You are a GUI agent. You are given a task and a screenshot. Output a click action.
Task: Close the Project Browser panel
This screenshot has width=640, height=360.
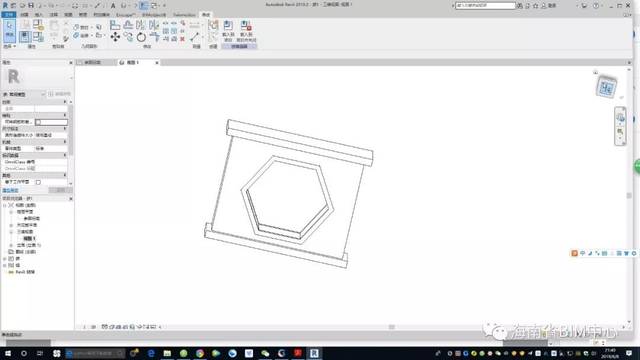pos(71,198)
